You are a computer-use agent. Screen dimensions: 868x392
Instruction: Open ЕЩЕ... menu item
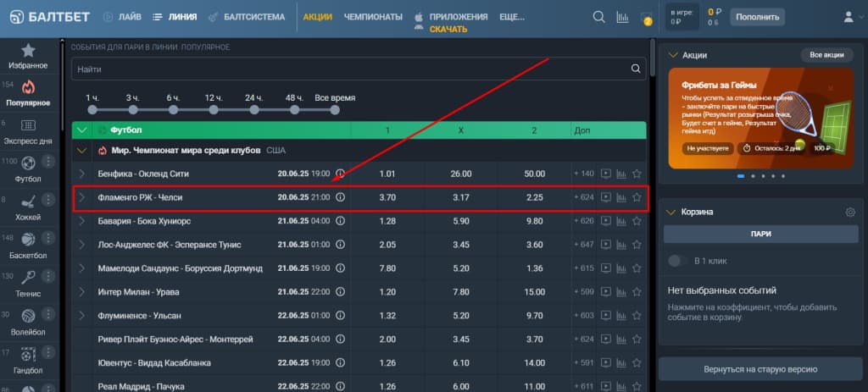(512, 17)
